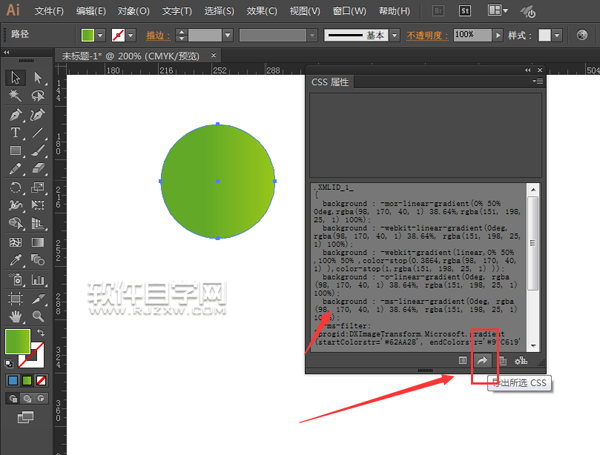Select the Type tool
Screen dimensions: 600x455
coord(15,133)
